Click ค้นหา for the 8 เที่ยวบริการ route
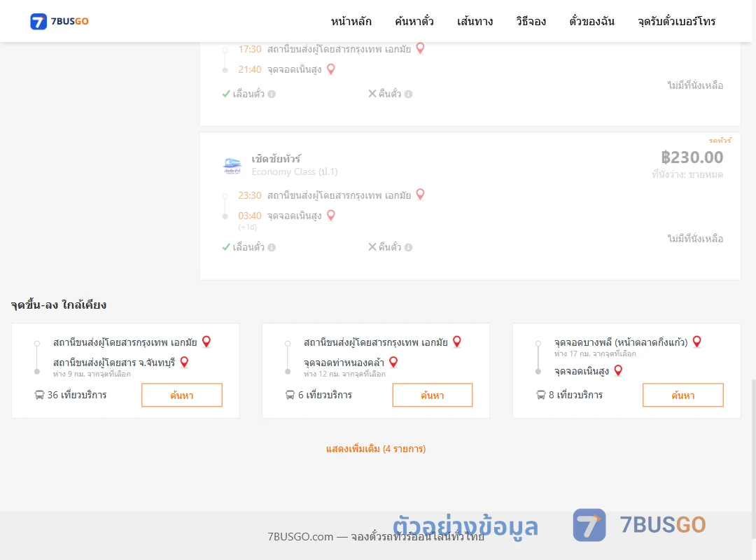The height and width of the screenshot is (560, 756). (x=683, y=395)
